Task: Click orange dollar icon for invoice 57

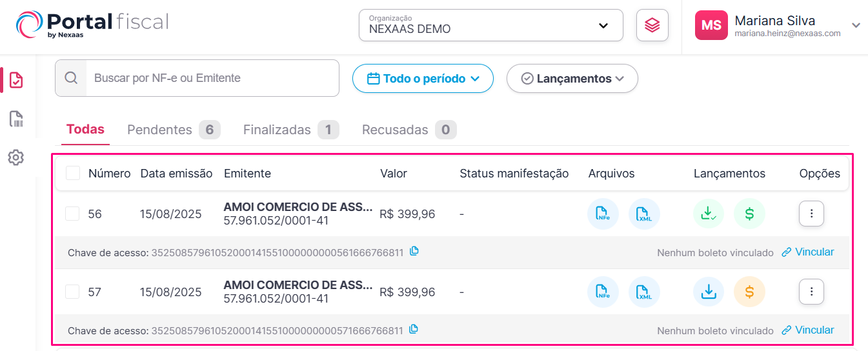Action: (749, 292)
